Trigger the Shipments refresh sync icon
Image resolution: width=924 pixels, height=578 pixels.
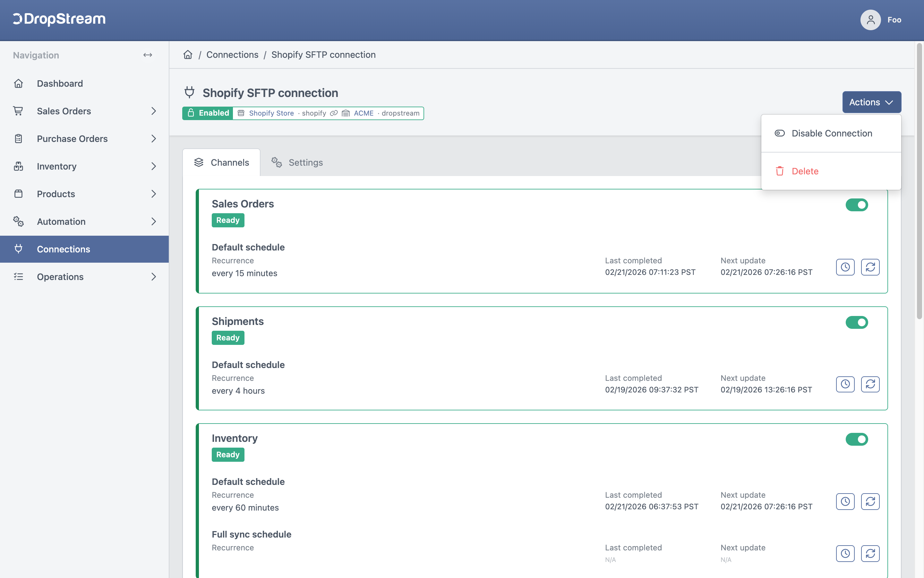pyautogui.click(x=870, y=384)
